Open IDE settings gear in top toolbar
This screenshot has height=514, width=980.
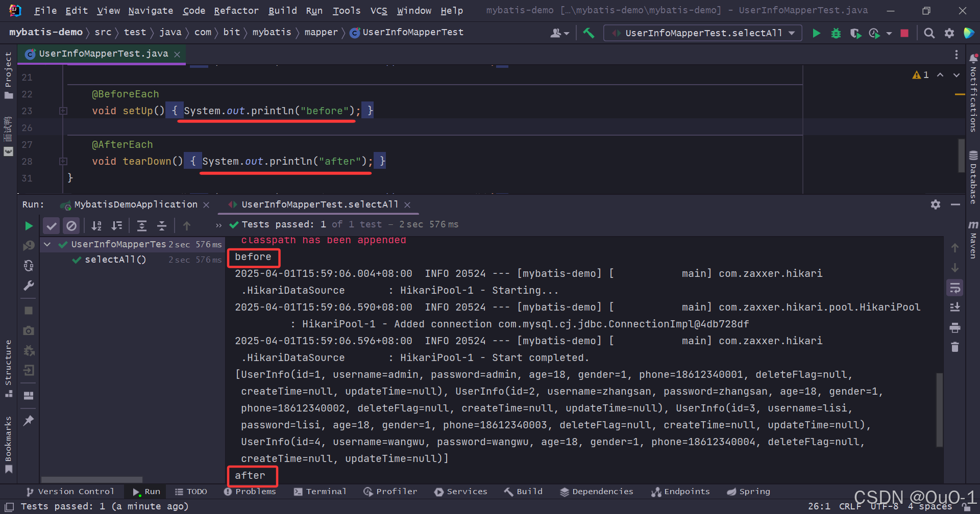click(x=949, y=33)
